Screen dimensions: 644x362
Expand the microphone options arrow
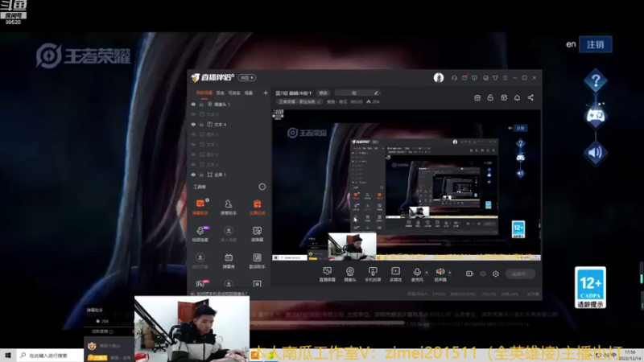(x=427, y=272)
